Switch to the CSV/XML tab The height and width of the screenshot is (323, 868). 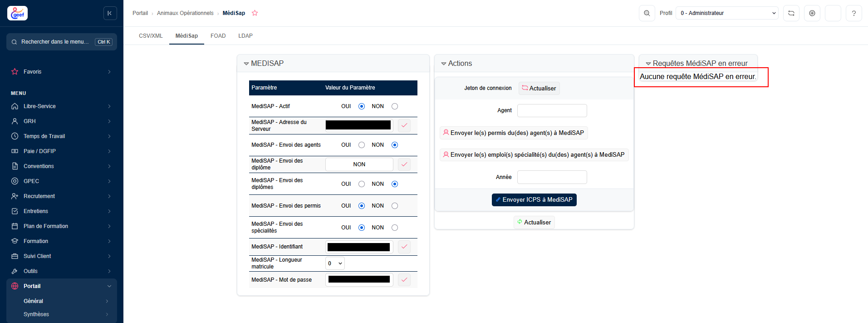tap(151, 36)
